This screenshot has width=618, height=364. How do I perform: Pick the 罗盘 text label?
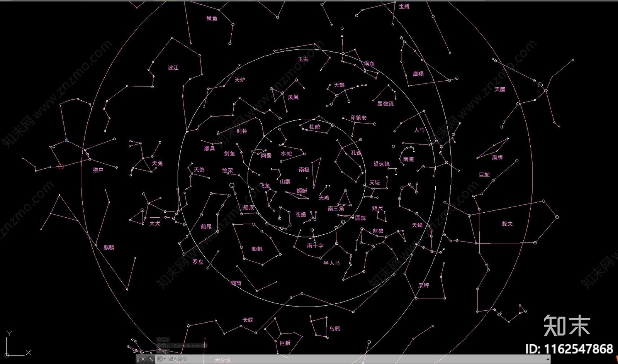pos(198,262)
